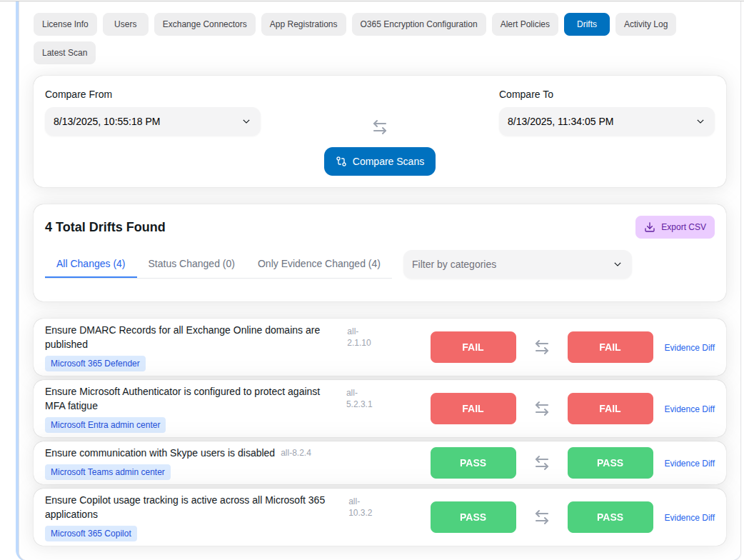Click the left FAIL status on MFA fatigue row
This screenshot has width=744, height=560.
click(473, 409)
